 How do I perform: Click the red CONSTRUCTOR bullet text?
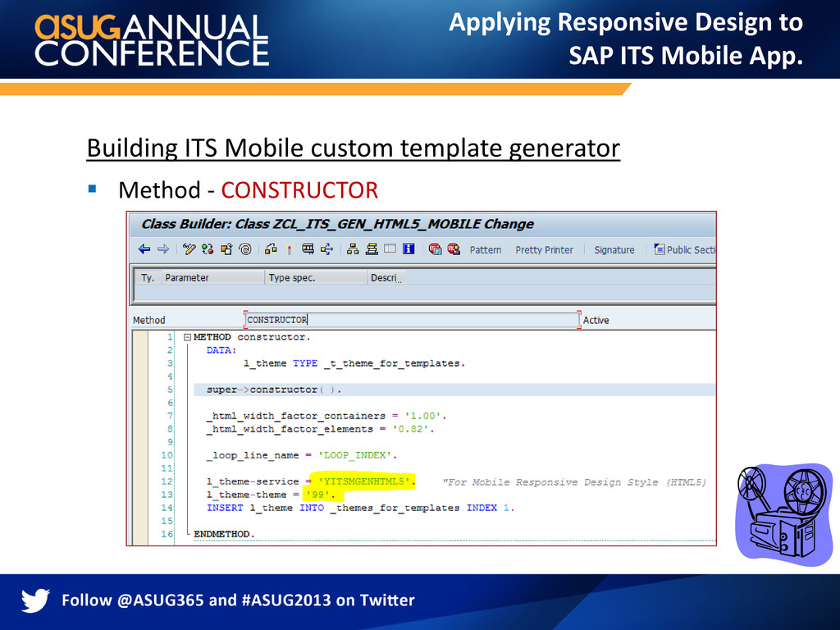[x=299, y=190]
